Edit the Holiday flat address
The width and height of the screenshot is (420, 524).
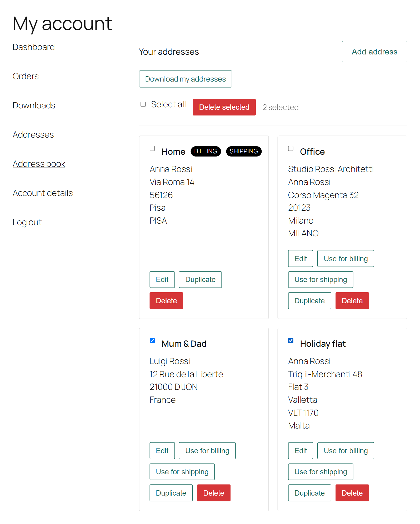301,451
